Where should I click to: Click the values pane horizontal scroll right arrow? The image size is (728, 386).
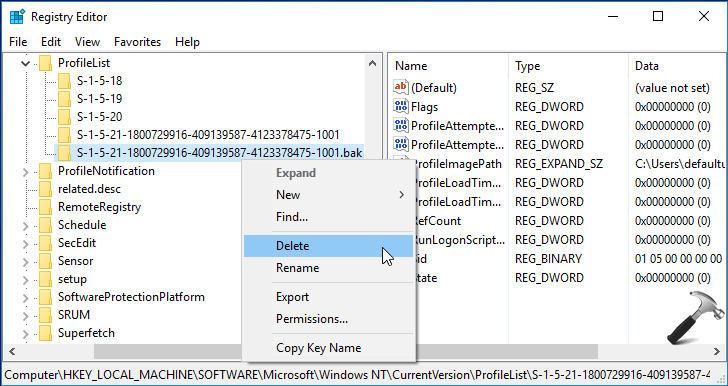[717, 351]
